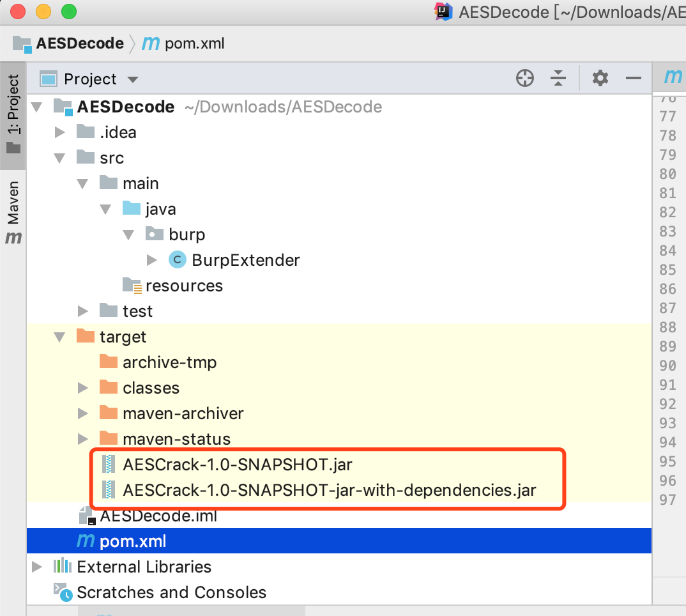Collapse all via the collapse-all icon

click(558, 79)
